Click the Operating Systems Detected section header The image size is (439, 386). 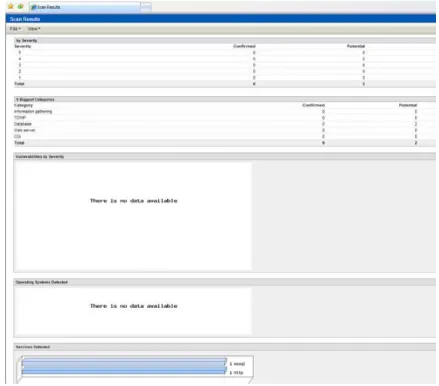[225, 282]
